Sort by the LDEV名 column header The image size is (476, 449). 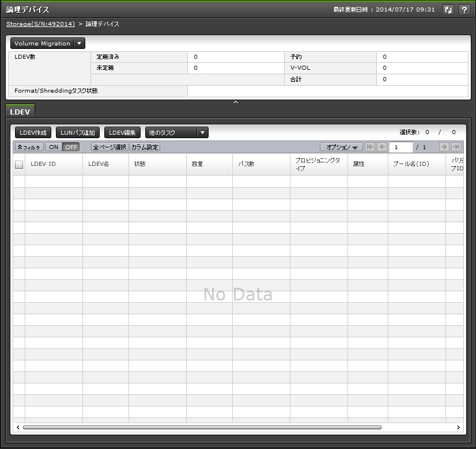[105, 164]
